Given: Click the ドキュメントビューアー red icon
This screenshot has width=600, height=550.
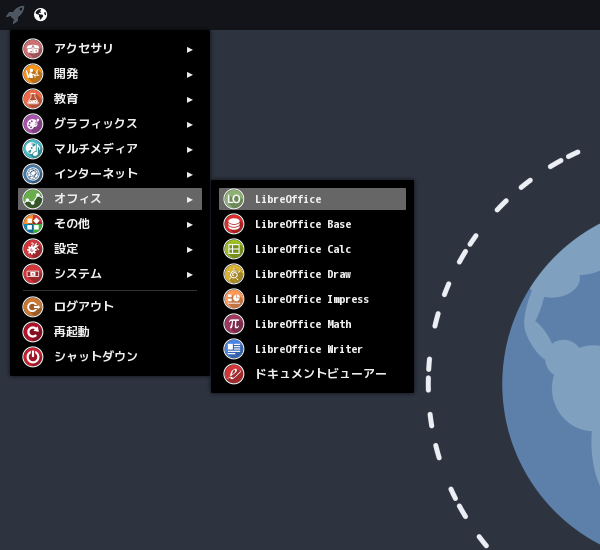Looking at the screenshot, I should tap(234, 374).
